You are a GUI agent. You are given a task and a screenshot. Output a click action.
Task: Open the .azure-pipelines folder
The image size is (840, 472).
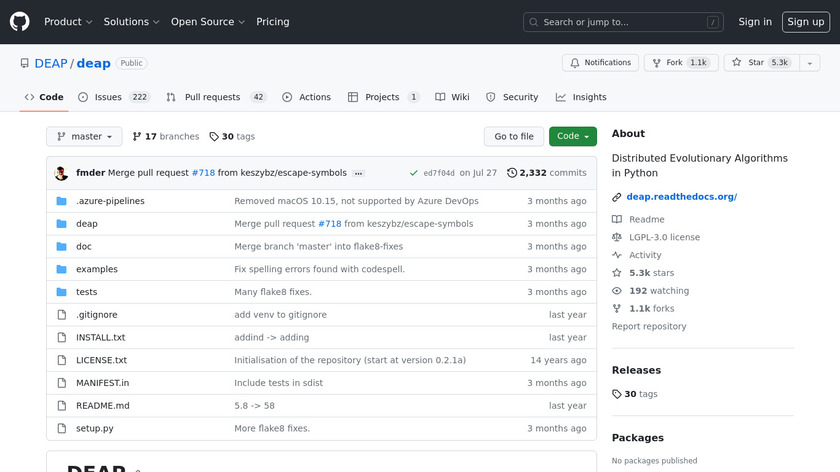click(x=110, y=201)
